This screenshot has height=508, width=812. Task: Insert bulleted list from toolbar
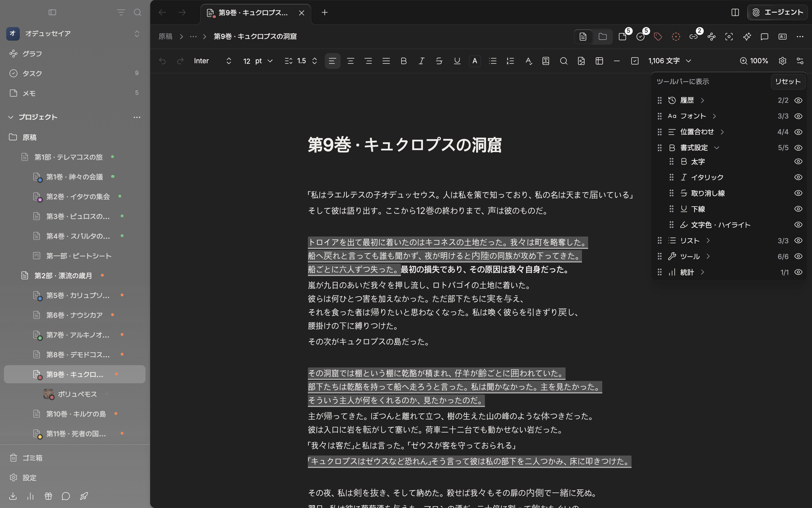(493, 61)
